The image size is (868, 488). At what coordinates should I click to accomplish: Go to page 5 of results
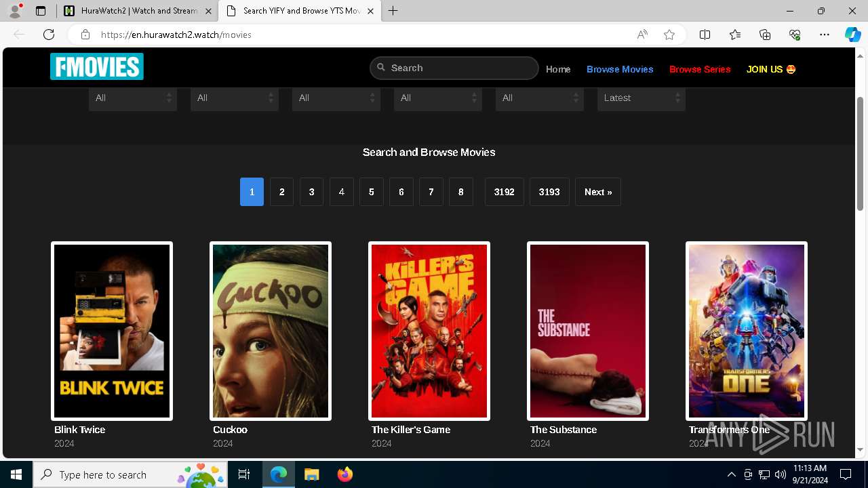(372, 192)
